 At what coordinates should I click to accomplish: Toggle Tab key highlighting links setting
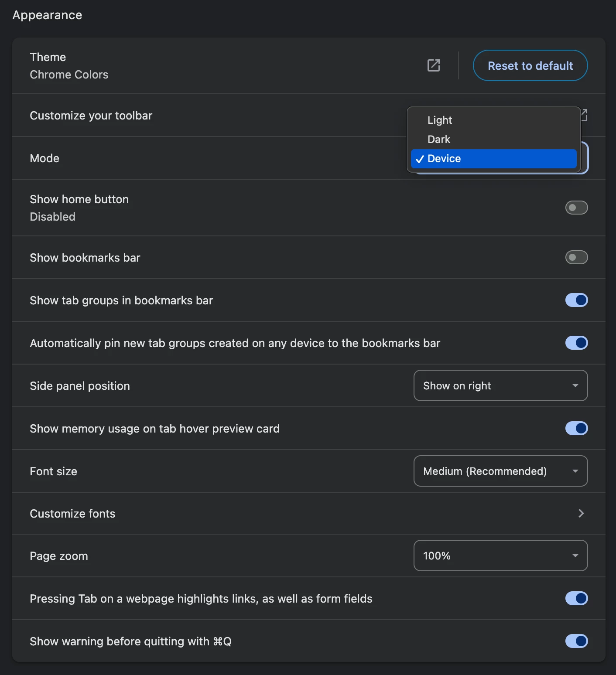[576, 598]
